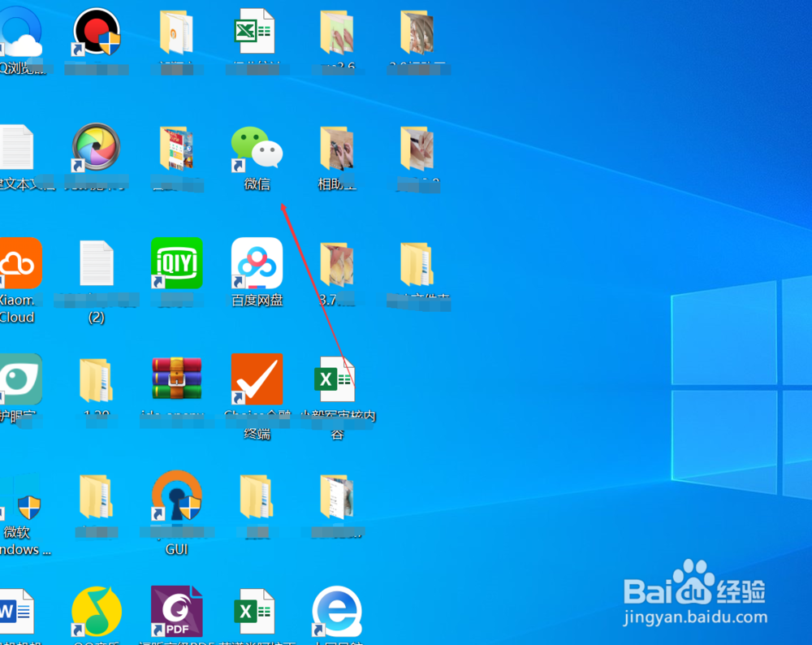Select the Excel workbook beside the Foxit PDF icon
This screenshot has height=645, width=812.
point(254,612)
